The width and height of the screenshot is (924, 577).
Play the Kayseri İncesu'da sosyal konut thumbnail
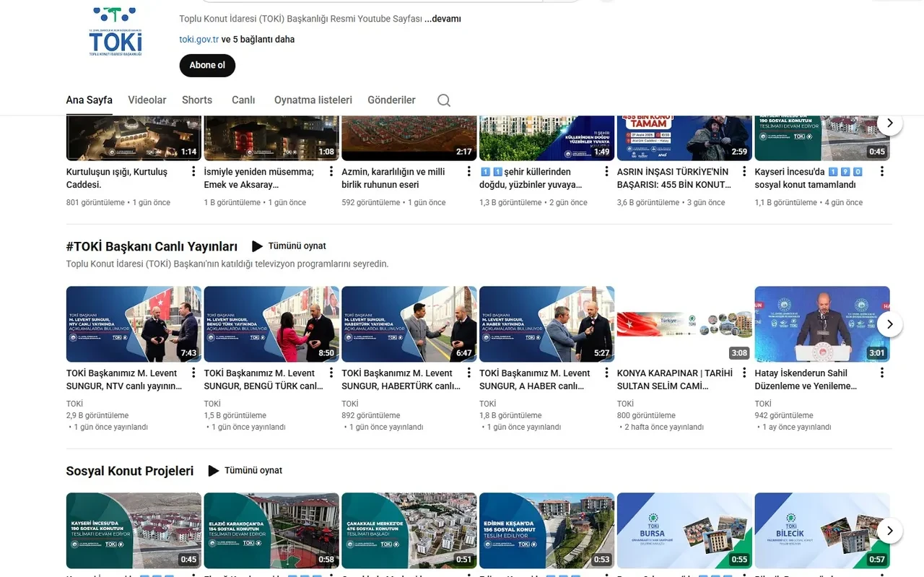(x=821, y=134)
